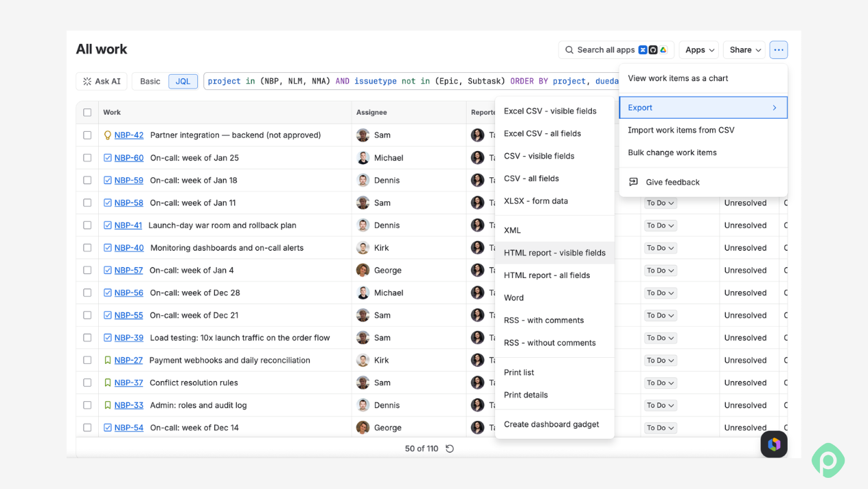The image size is (868, 489).
Task: Click the text "Conflict resolution rules"
Action: pos(194,383)
